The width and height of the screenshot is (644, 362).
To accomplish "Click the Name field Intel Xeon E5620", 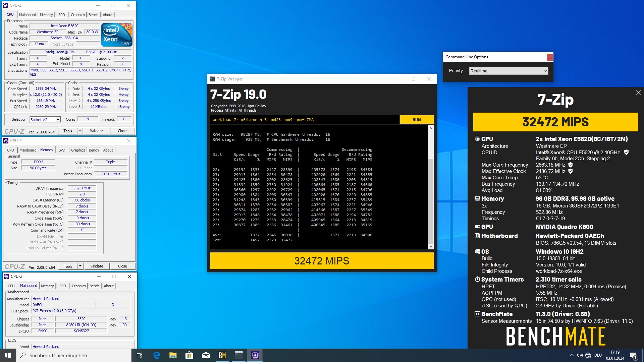I will (64, 26).
